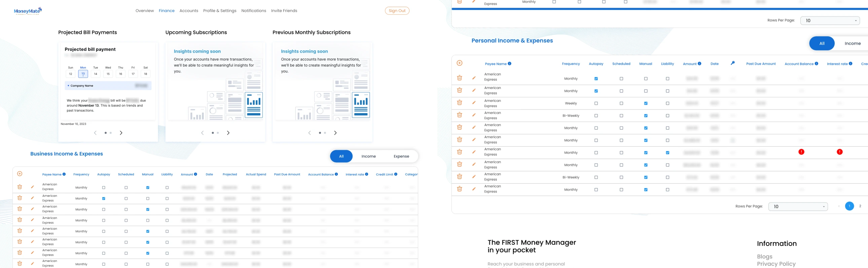Click Interest rate info icon in Business table
868x268 pixels.
[367, 174]
